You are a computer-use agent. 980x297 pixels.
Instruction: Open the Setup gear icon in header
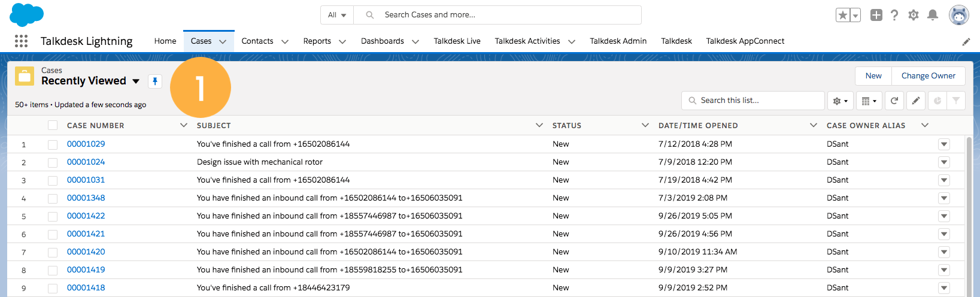[x=914, y=15]
